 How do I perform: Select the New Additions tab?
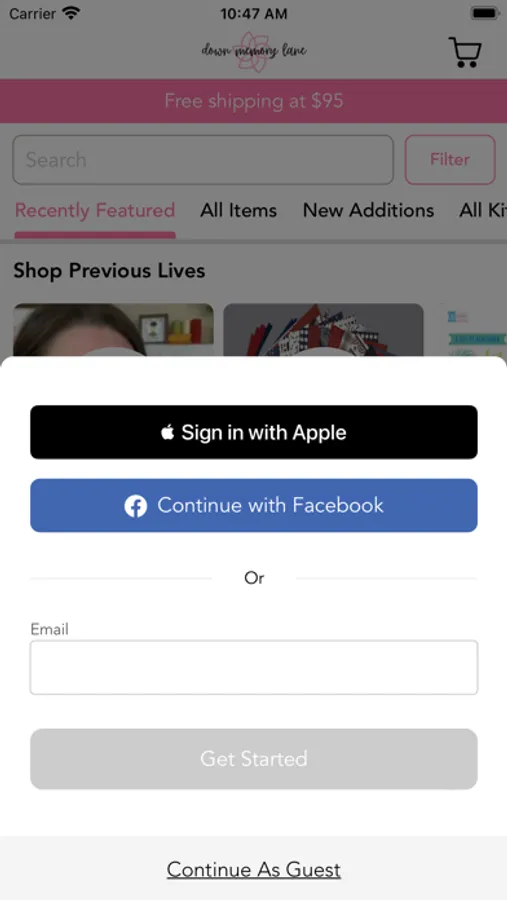(x=368, y=211)
